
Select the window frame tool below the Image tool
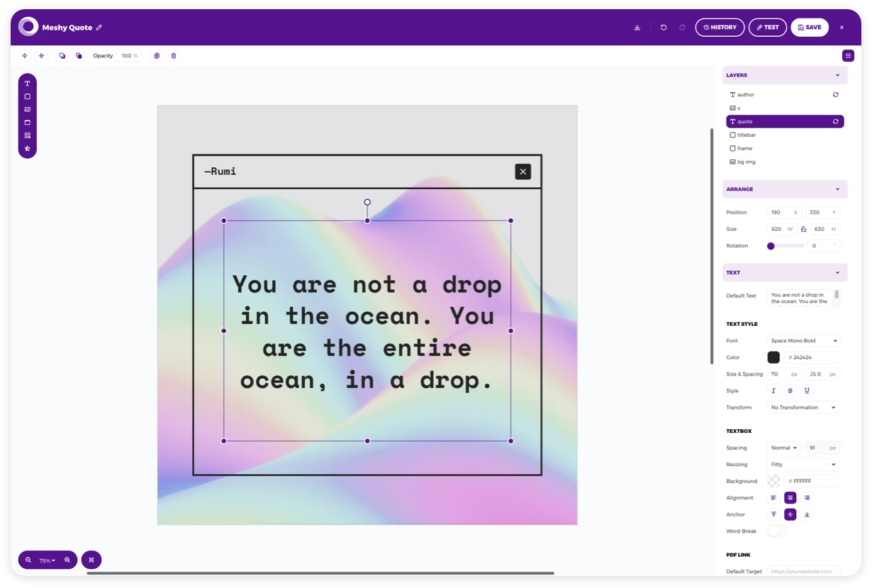click(28, 123)
